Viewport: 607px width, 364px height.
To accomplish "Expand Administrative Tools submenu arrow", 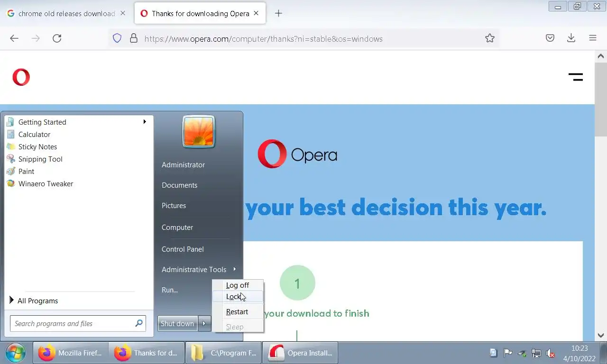I will [234, 269].
